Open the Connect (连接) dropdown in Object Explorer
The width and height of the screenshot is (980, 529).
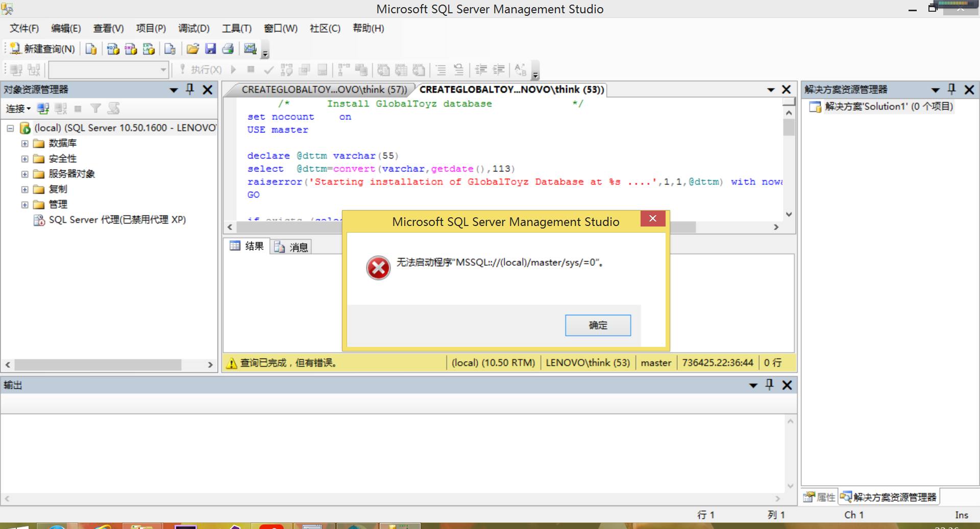[x=18, y=108]
